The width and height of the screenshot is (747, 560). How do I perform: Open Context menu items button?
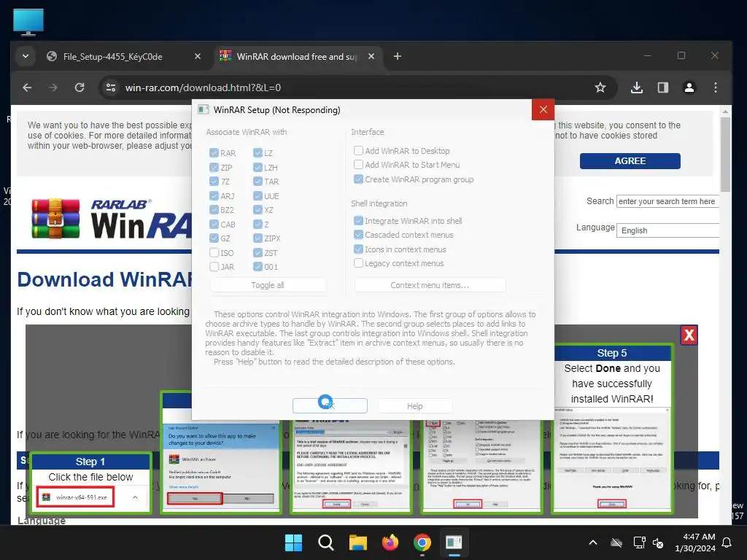click(430, 285)
